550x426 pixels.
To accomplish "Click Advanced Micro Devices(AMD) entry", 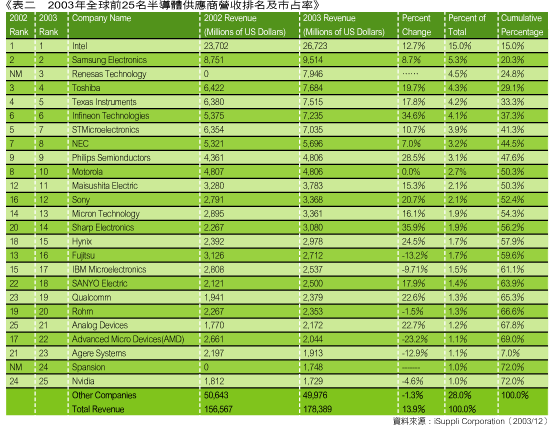I will [x=128, y=339].
